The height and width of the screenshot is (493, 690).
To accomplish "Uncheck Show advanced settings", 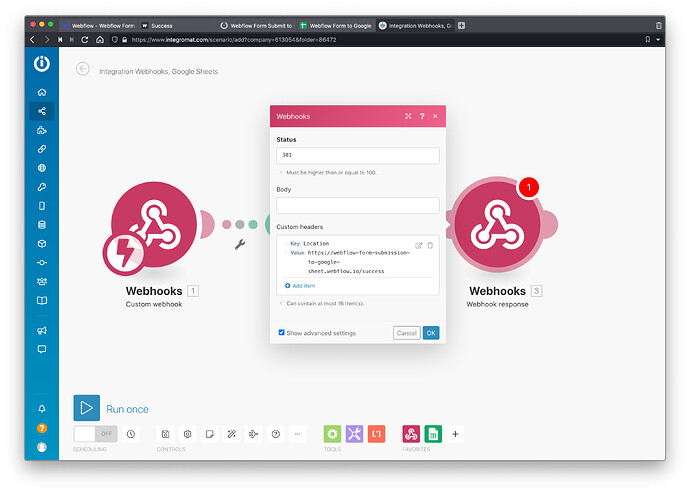I will (281, 332).
